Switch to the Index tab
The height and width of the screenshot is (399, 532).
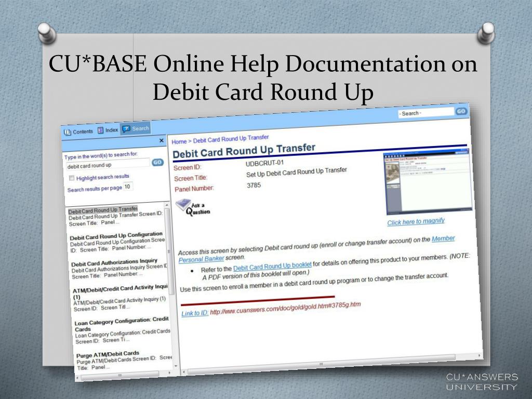(x=108, y=130)
